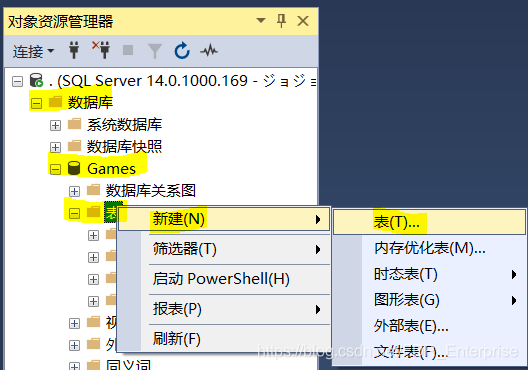Image resolution: width=528 pixels, height=370 pixels.
Task: Choose 报表(P) in the context menu
Action: tap(224, 309)
